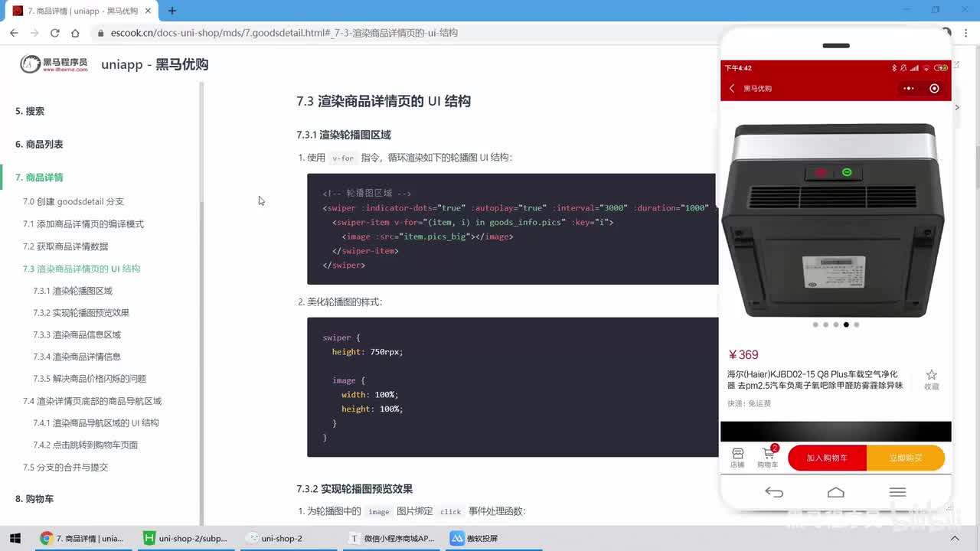Jump to 7.3.2 实现轮播图预览效果
This screenshot has width=980, height=551.
coord(81,313)
